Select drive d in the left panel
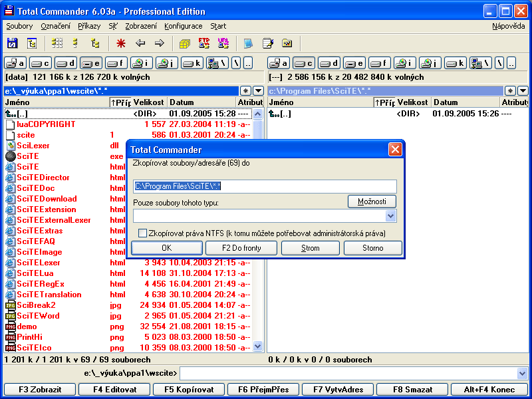The height and width of the screenshot is (399, 532). click(x=66, y=63)
